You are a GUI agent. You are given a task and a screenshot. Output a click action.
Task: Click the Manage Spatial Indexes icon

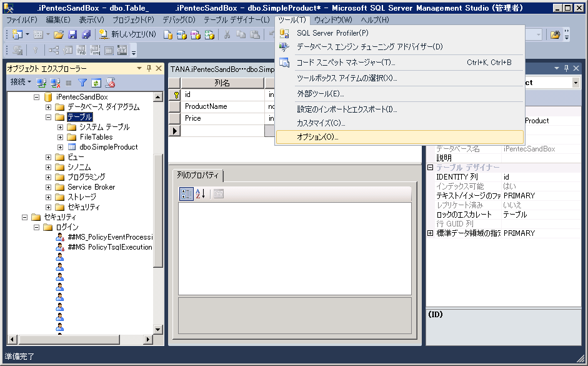[122, 50]
